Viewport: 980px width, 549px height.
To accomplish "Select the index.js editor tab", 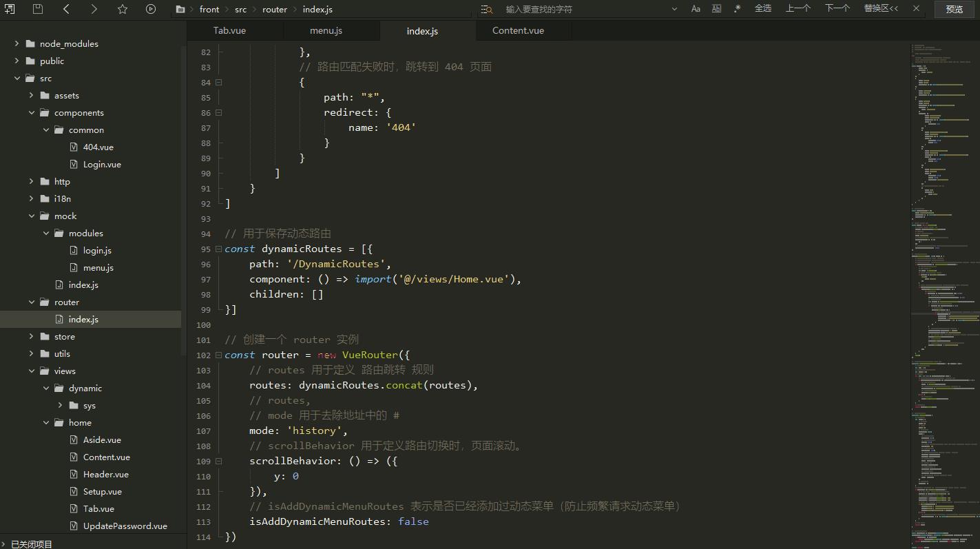I will pos(422,31).
